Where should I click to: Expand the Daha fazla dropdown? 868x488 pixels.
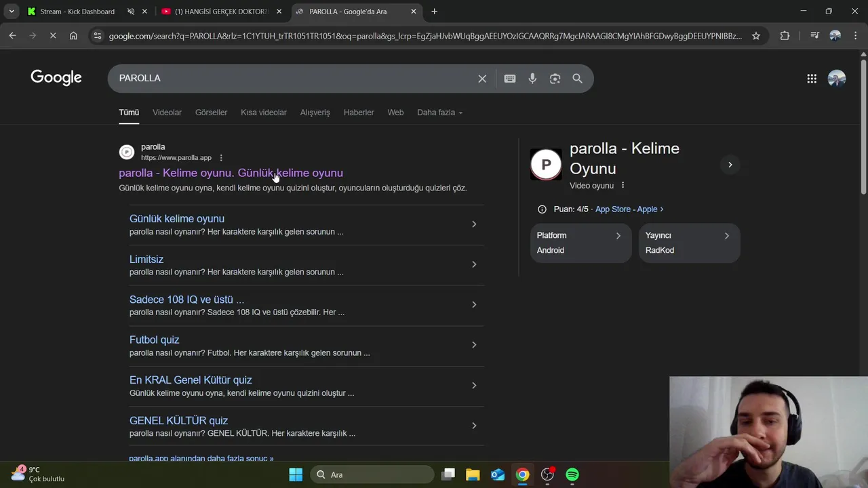pos(439,113)
